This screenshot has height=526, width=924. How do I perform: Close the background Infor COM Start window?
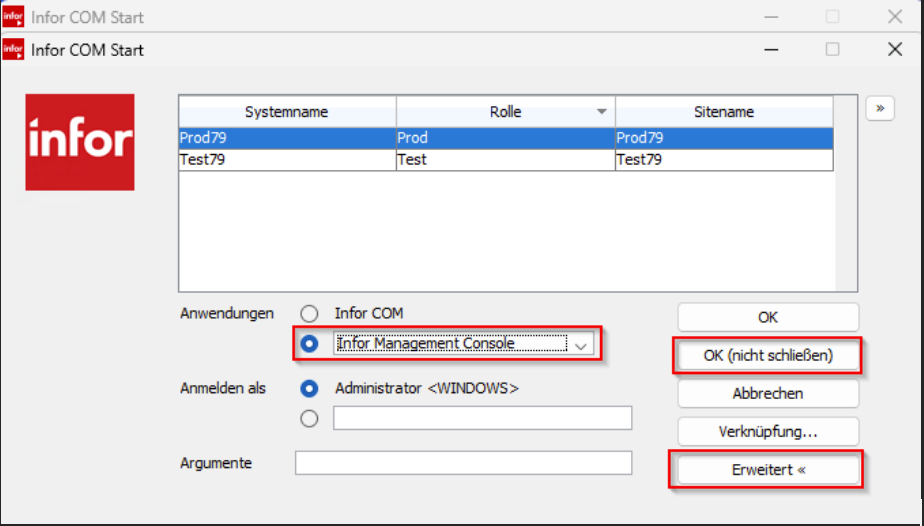(895, 16)
